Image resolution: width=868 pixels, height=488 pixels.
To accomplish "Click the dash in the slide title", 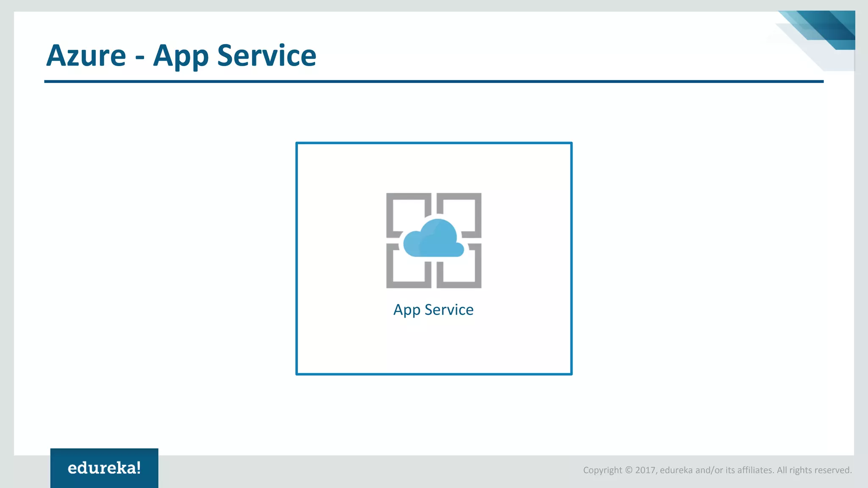I will coord(139,57).
